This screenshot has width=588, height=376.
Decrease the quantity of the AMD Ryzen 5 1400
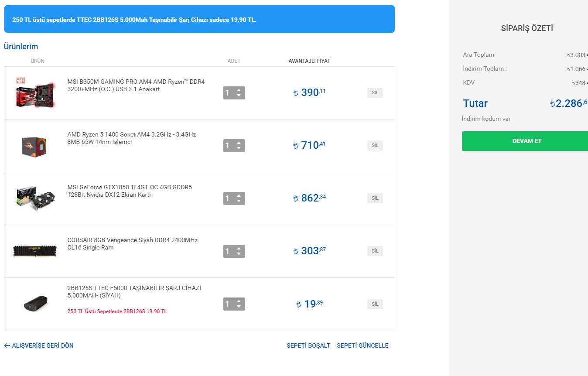pos(239,148)
